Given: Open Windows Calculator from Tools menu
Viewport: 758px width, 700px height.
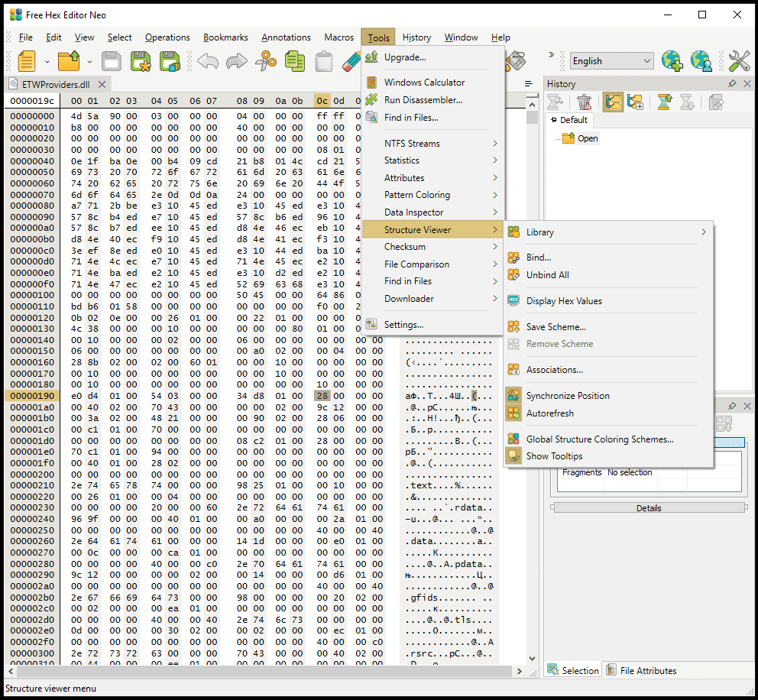Looking at the screenshot, I should tap(424, 83).
